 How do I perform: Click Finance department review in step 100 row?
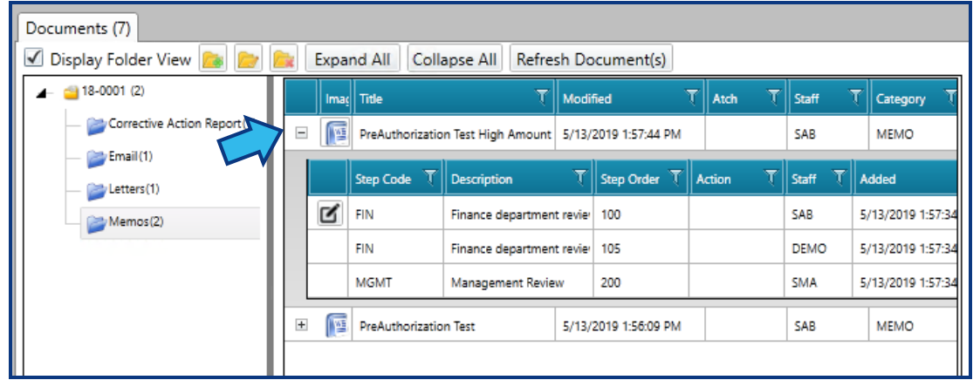520,215
